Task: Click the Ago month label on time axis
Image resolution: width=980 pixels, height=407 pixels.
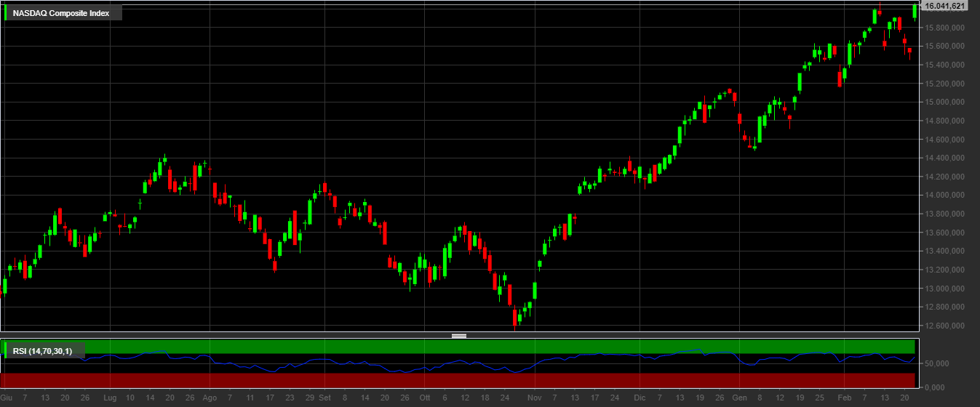Action: 210,398
